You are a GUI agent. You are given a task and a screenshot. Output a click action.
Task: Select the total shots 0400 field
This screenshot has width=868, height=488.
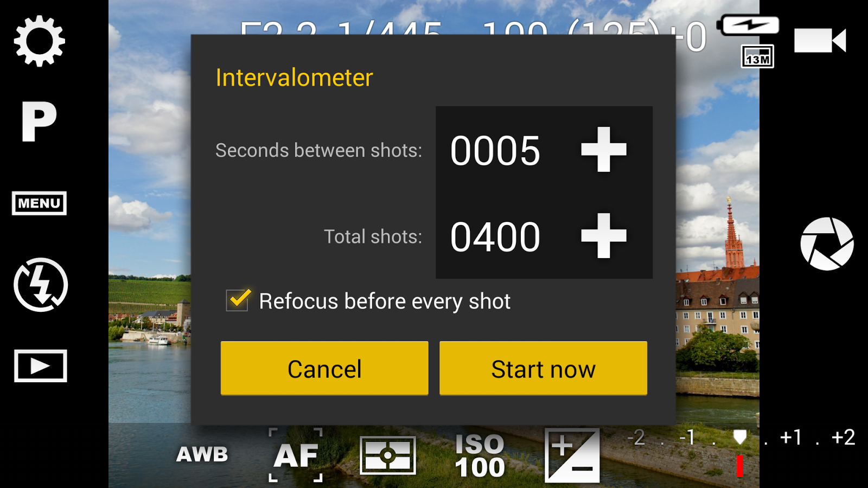tap(495, 237)
